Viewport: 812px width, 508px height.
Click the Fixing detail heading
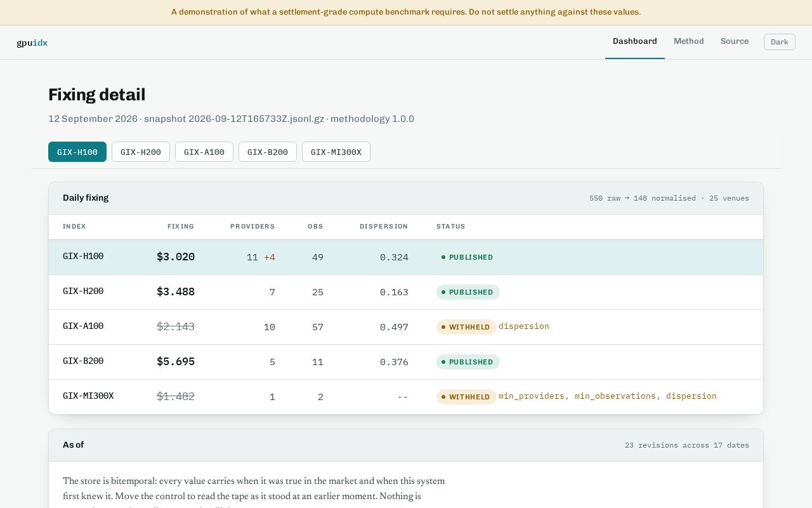tap(97, 95)
